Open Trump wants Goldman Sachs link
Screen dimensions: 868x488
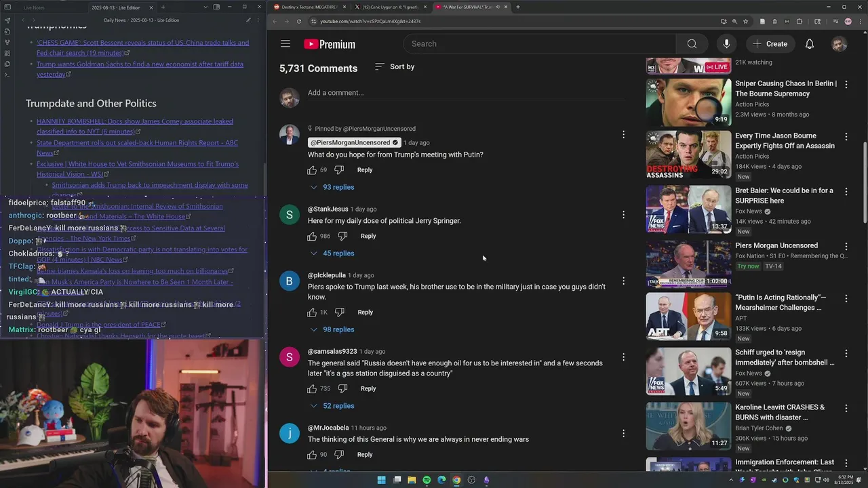click(140, 69)
